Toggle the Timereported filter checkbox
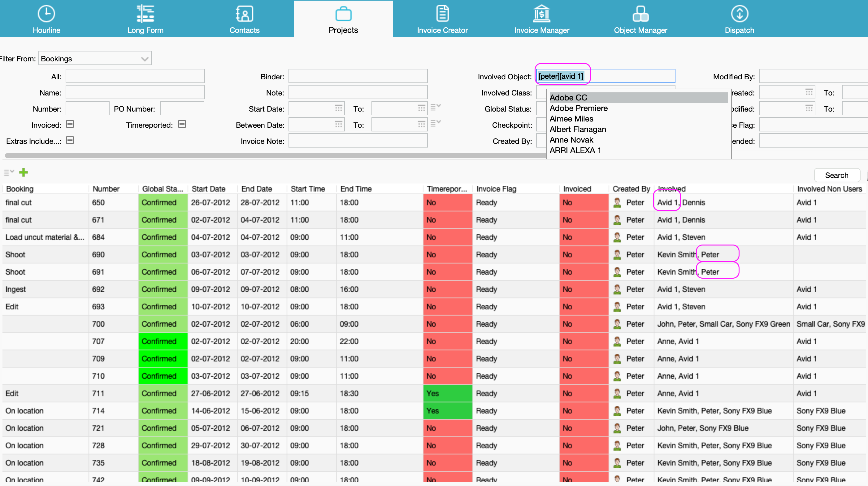Screen dimensions: 868x486 182,125
